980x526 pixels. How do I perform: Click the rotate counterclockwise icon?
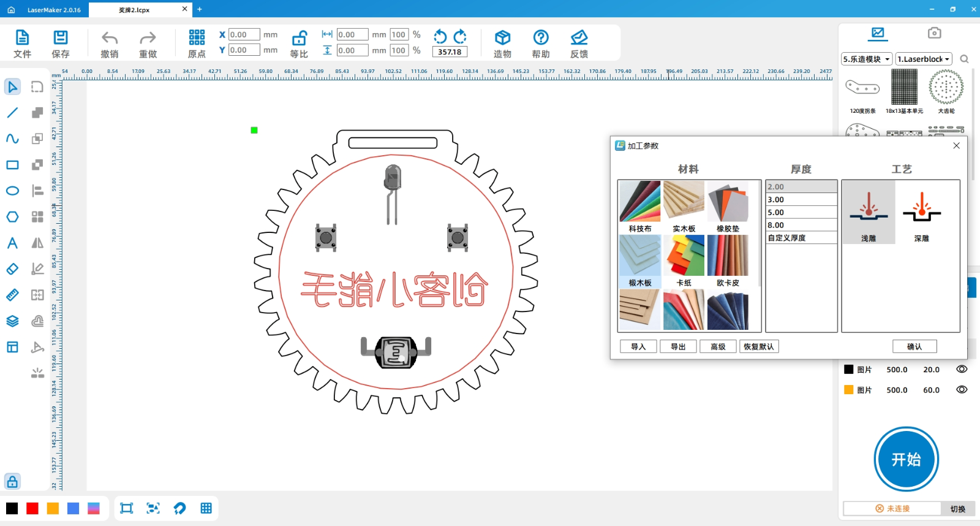tap(440, 37)
